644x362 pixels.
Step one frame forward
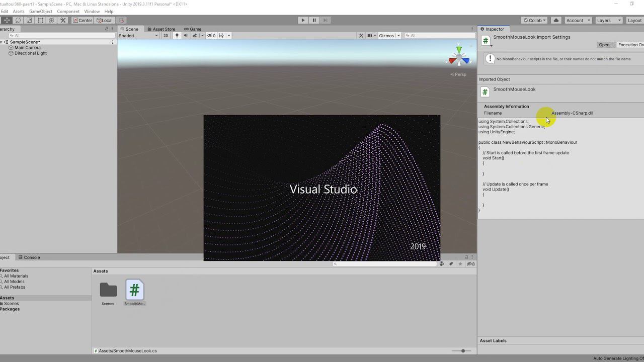326,20
